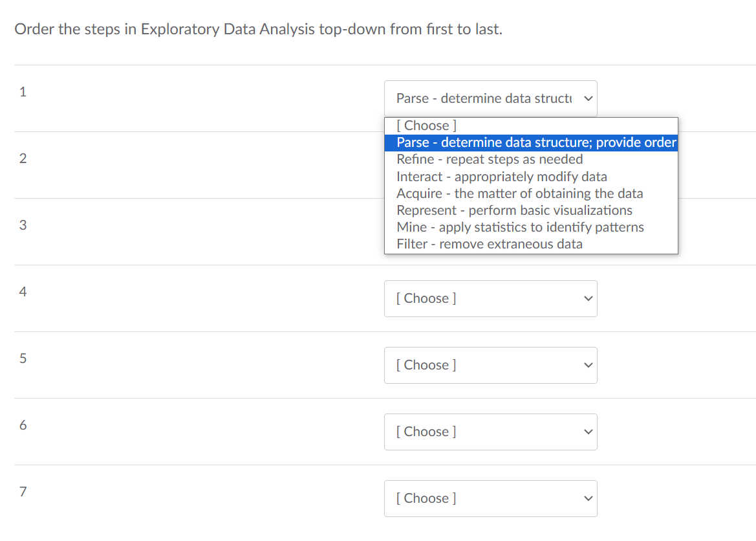Click the step number "7" label

pos(23,492)
